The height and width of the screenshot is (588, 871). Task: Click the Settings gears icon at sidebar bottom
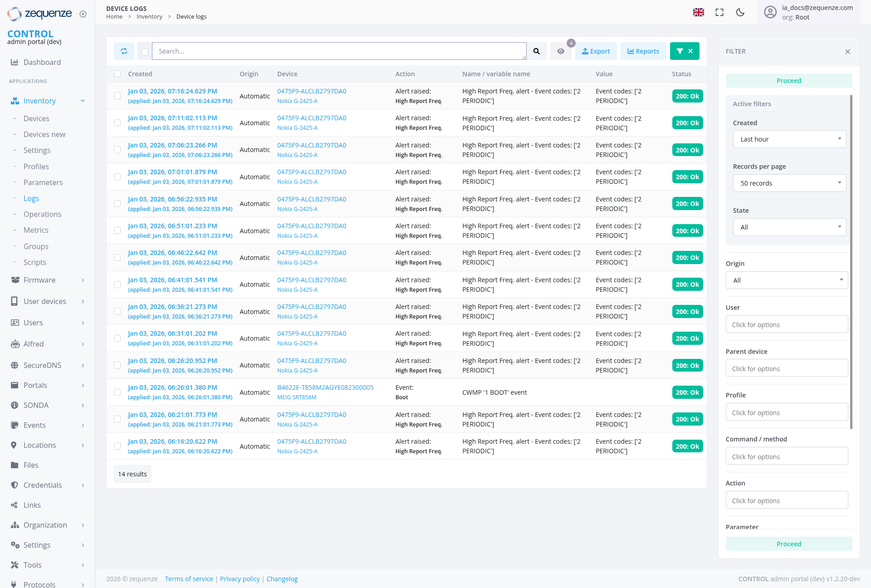click(15, 545)
